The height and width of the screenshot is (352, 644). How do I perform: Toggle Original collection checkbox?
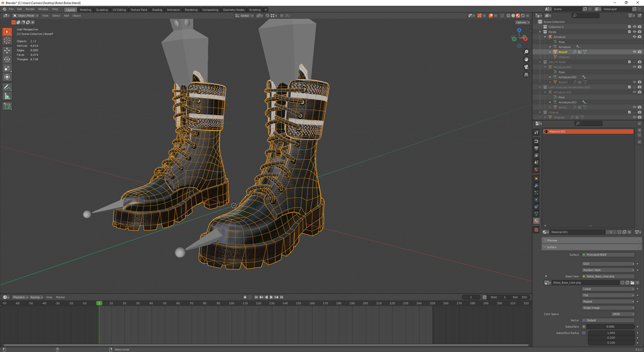pos(629,112)
